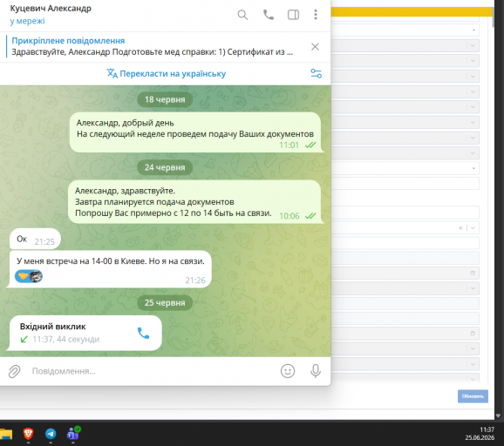
Task: Open translation settings sliders icon
Action: pos(316,73)
